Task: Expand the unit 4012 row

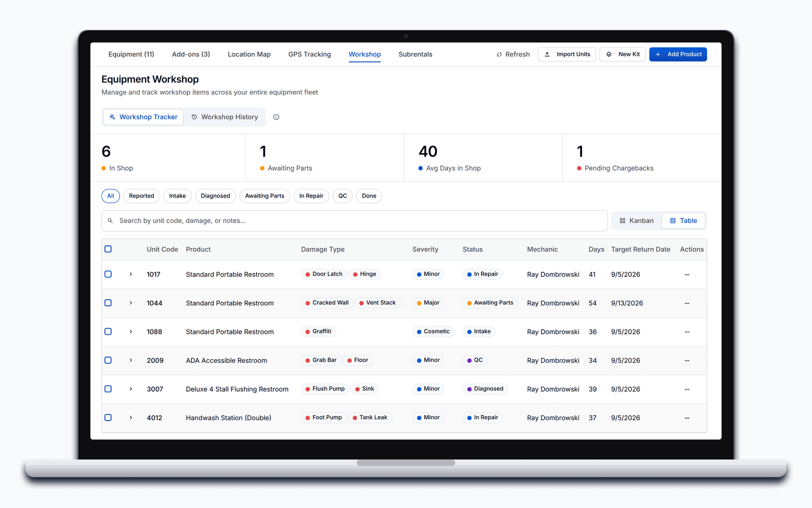Action: pos(131,418)
